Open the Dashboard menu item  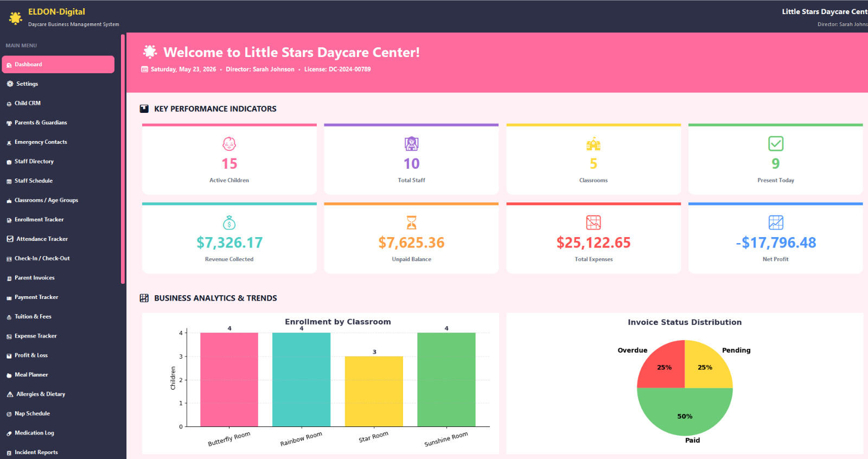point(58,65)
